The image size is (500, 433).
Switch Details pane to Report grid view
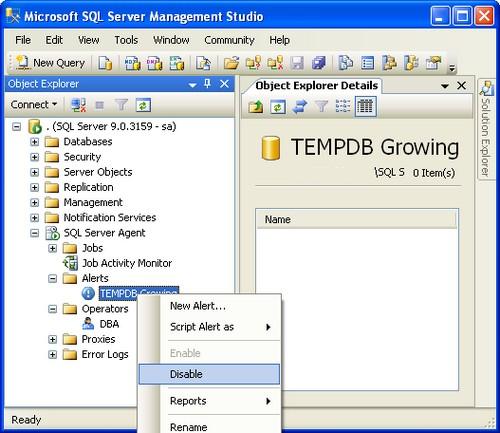(366, 107)
